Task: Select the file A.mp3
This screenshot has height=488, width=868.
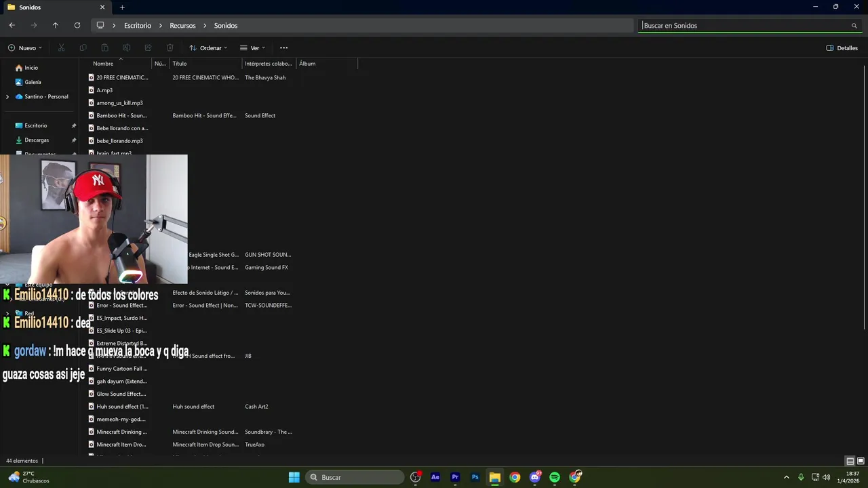Action: 104,90
